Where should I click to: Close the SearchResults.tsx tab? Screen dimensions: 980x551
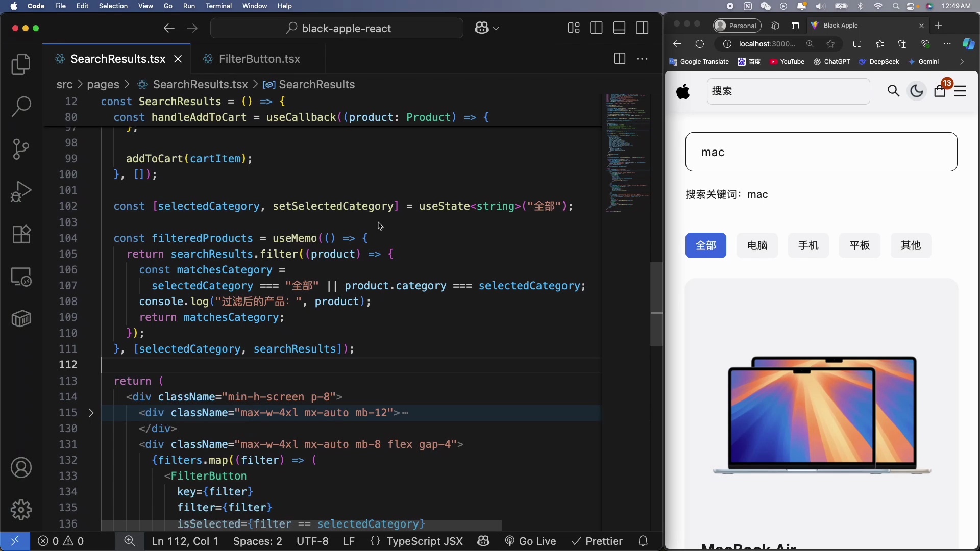coord(178,59)
